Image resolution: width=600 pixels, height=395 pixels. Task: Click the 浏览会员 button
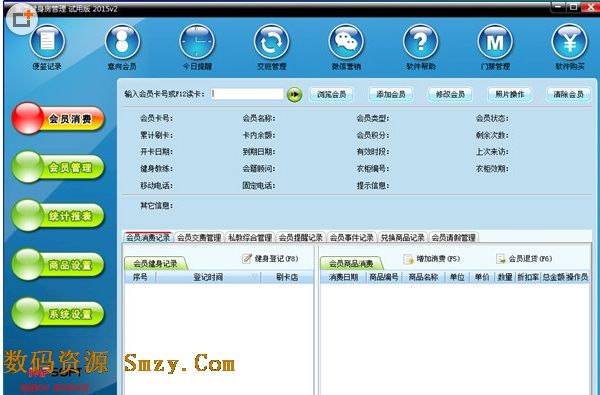331,94
